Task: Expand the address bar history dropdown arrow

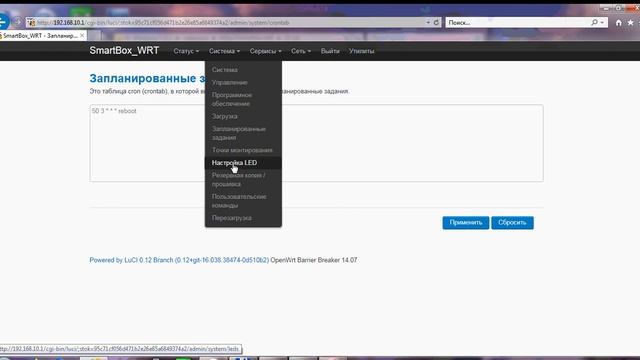Action: click(x=428, y=22)
